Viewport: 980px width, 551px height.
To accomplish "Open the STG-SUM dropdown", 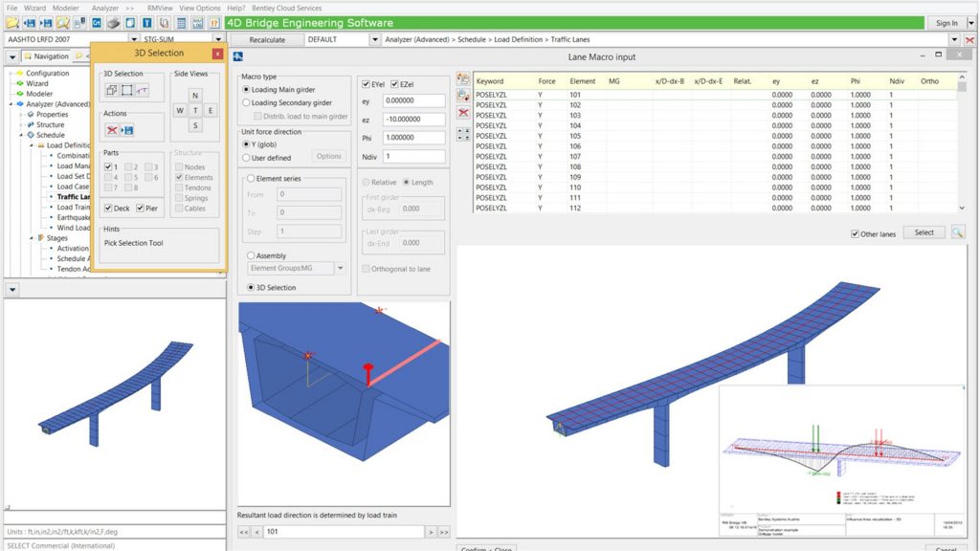I will point(218,39).
